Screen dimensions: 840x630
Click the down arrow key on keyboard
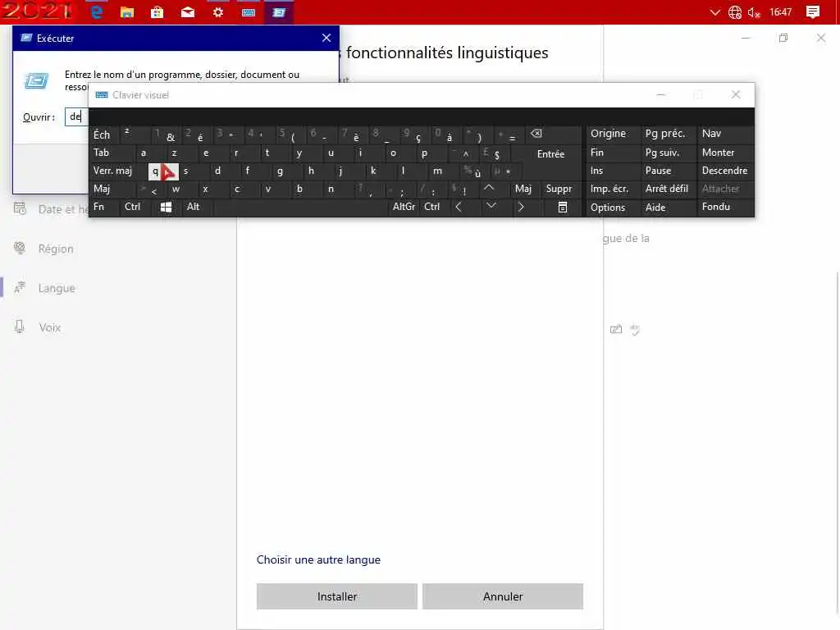491,206
